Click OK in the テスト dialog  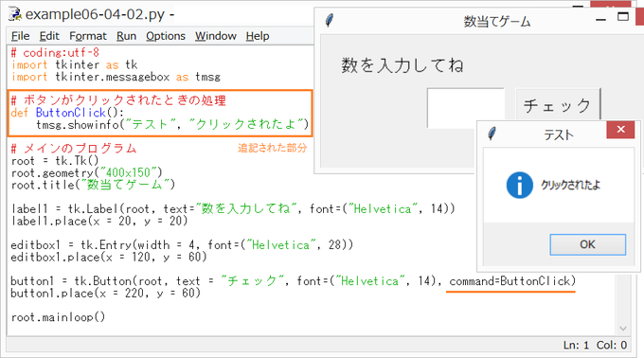[x=588, y=244]
